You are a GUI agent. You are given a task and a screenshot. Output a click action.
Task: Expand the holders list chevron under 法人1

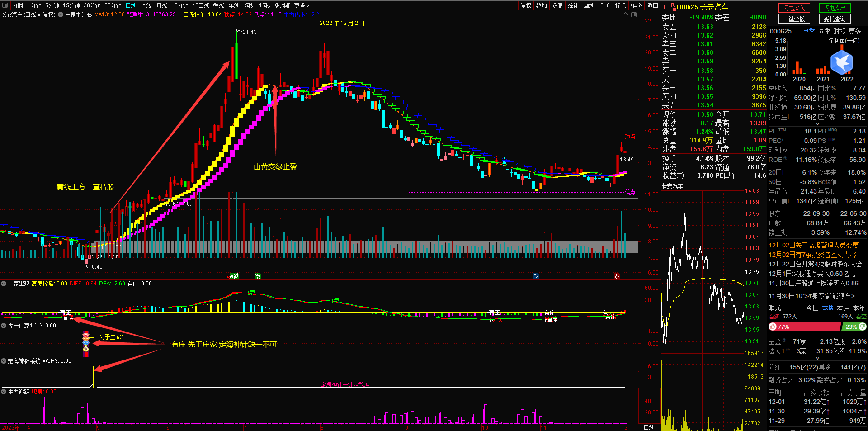coord(817,358)
